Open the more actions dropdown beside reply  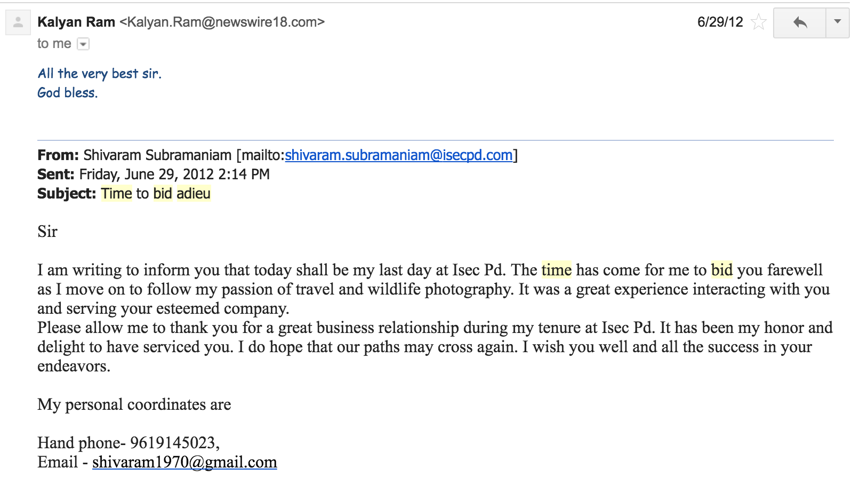pyautogui.click(x=838, y=22)
